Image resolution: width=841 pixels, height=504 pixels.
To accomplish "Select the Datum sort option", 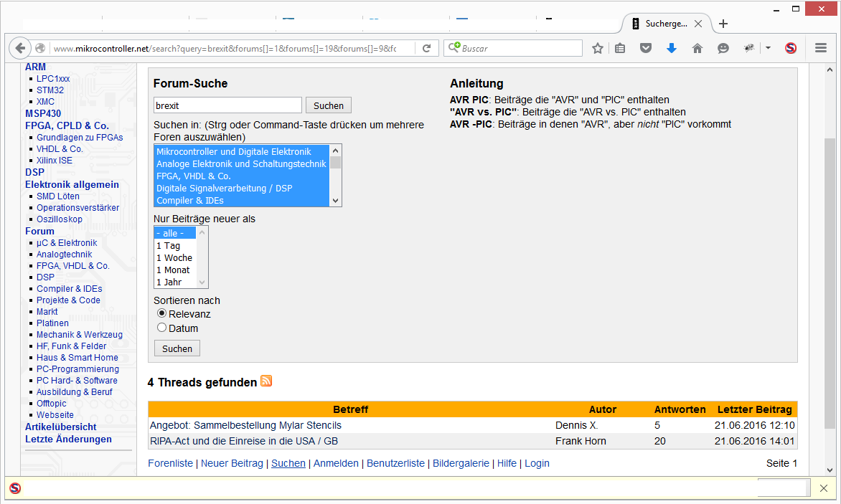I will pos(161,327).
